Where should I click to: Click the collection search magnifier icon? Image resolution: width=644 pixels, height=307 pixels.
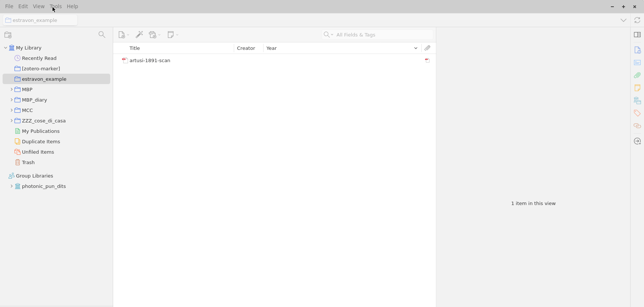tap(102, 35)
